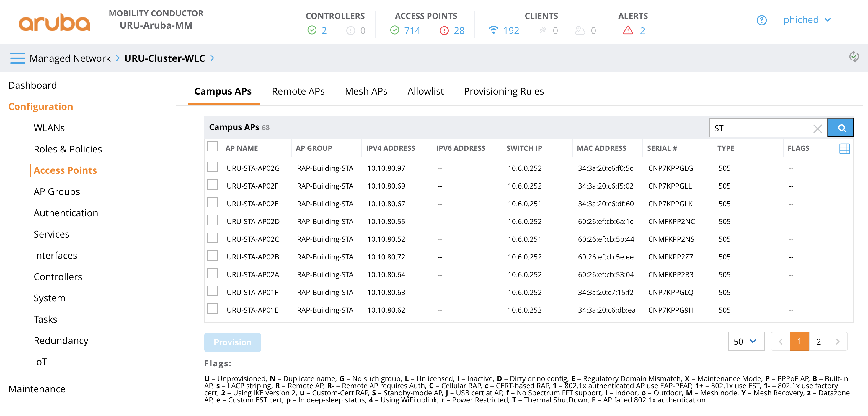
Task: Toggle the select-all checkbox in table header
Action: click(212, 147)
